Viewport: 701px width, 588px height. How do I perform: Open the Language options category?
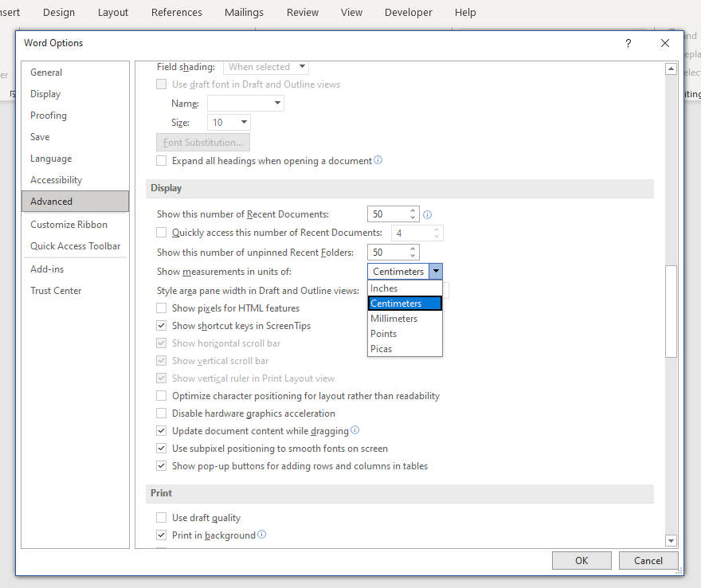pyautogui.click(x=75, y=159)
